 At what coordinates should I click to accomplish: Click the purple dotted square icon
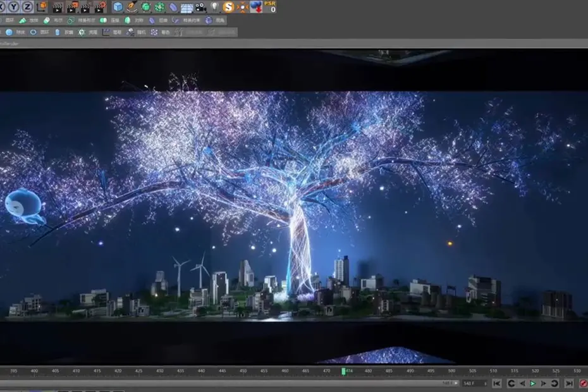[154, 32]
